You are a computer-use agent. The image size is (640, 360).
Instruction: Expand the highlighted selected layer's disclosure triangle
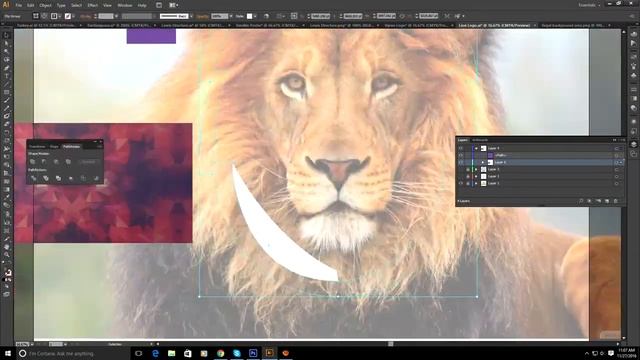483,162
